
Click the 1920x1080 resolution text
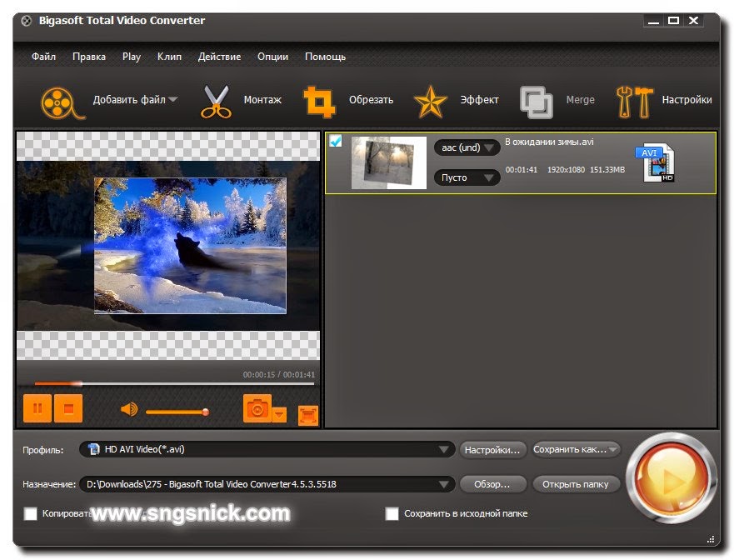(x=566, y=169)
